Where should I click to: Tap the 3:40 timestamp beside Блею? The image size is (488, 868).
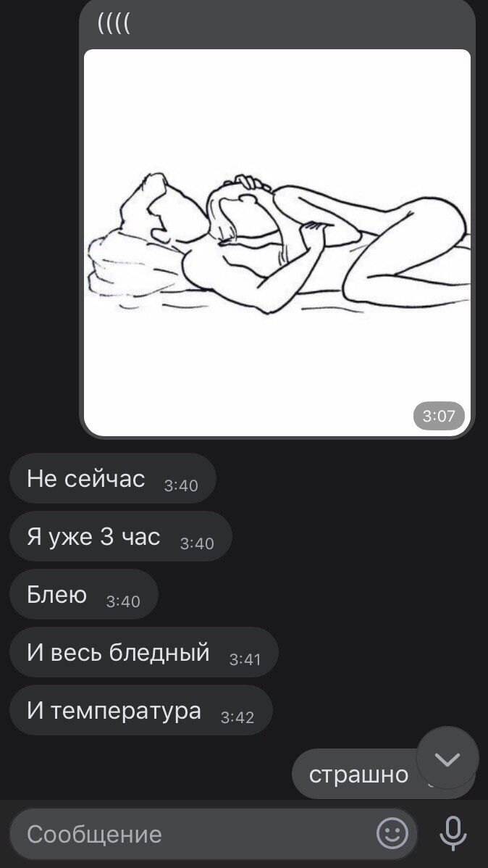(123, 602)
